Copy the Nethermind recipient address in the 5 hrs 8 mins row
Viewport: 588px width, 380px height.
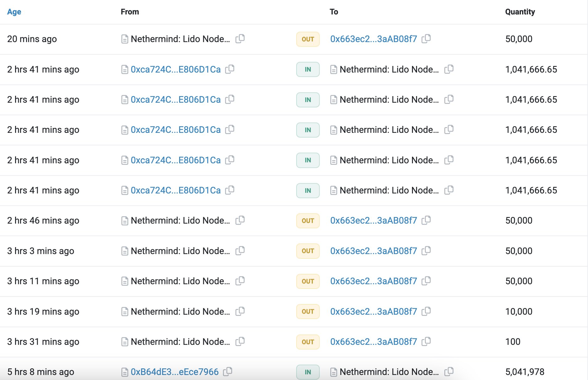coord(449,372)
